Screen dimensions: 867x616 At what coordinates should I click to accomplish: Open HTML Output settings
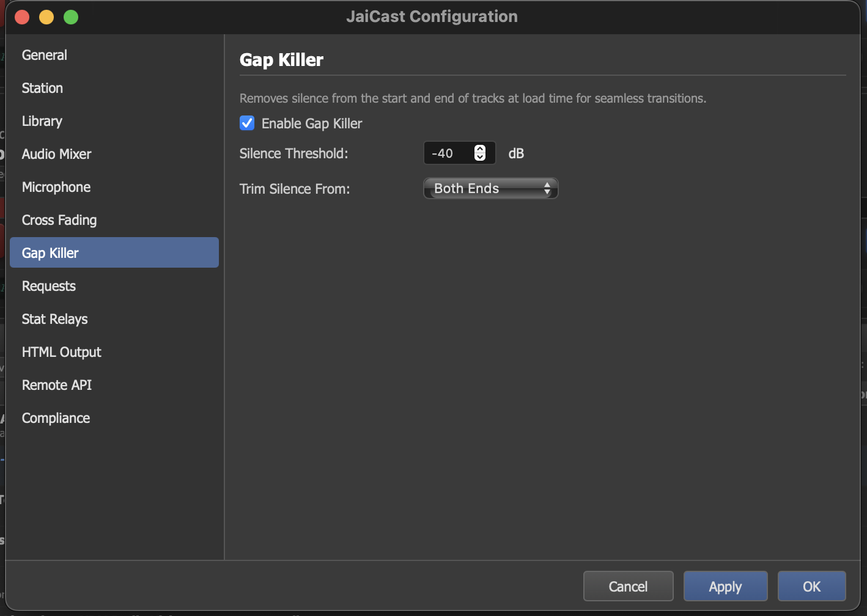pyautogui.click(x=114, y=352)
